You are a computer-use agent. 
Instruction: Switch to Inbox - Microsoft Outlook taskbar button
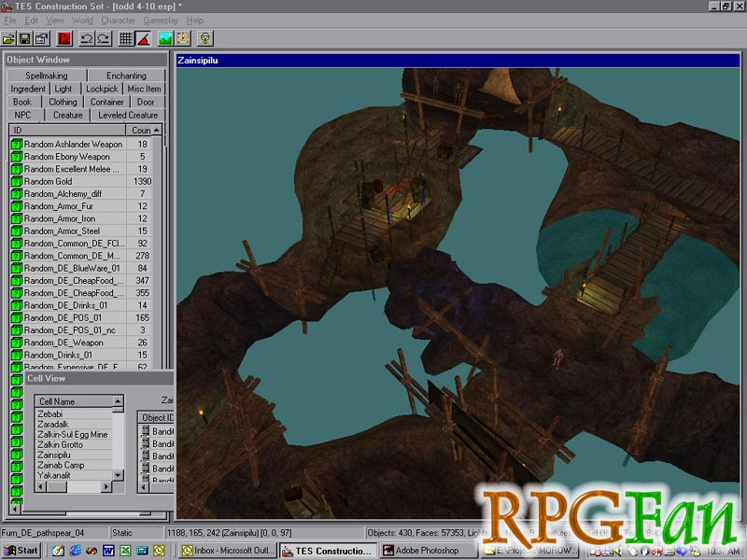(228, 551)
